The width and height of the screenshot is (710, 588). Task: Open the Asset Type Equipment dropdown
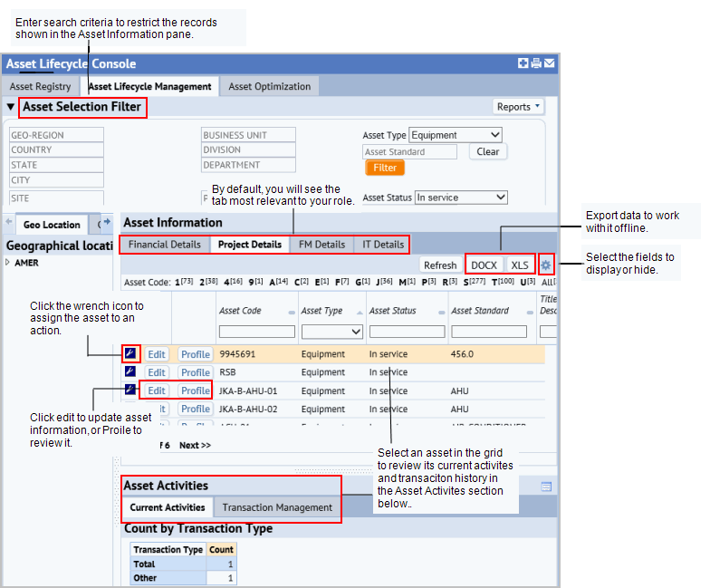pos(456,135)
